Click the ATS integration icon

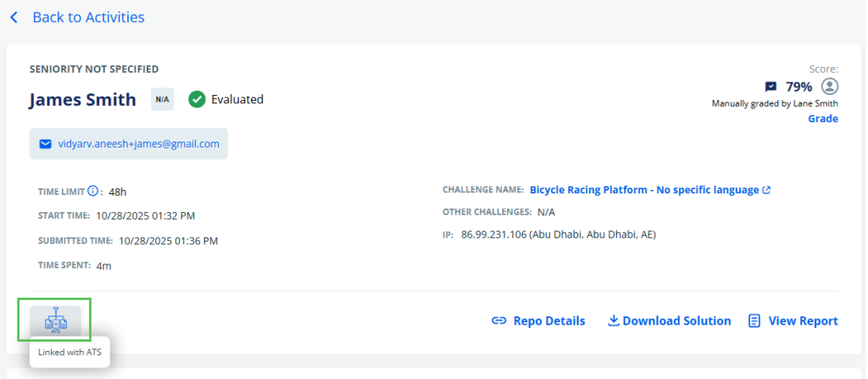pos(56,321)
